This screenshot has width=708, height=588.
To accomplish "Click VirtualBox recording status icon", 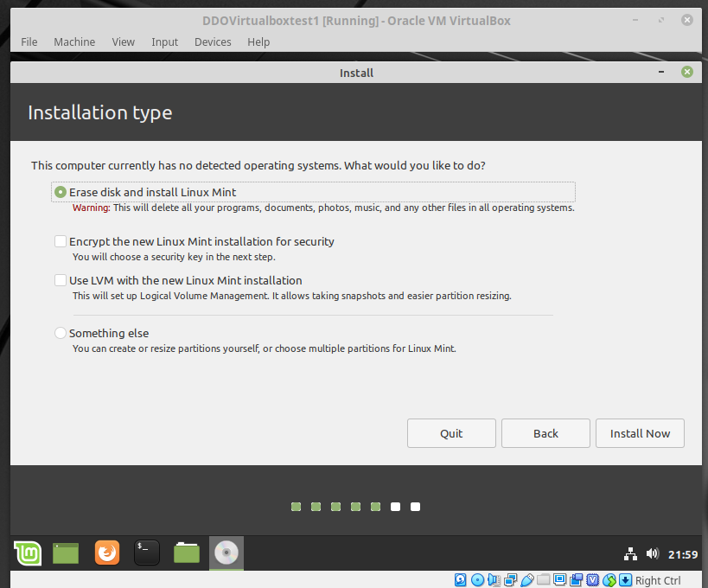I will (x=576, y=580).
